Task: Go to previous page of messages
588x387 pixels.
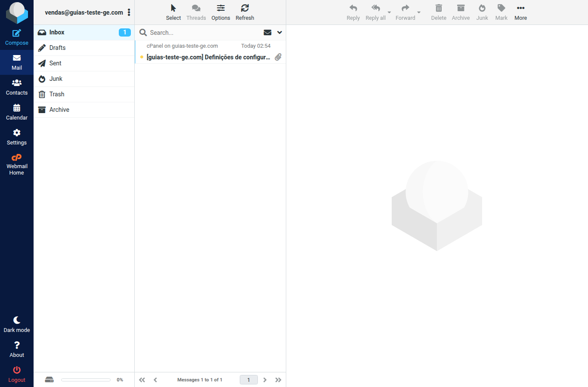Action: pyautogui.click(x=155, y=380)
